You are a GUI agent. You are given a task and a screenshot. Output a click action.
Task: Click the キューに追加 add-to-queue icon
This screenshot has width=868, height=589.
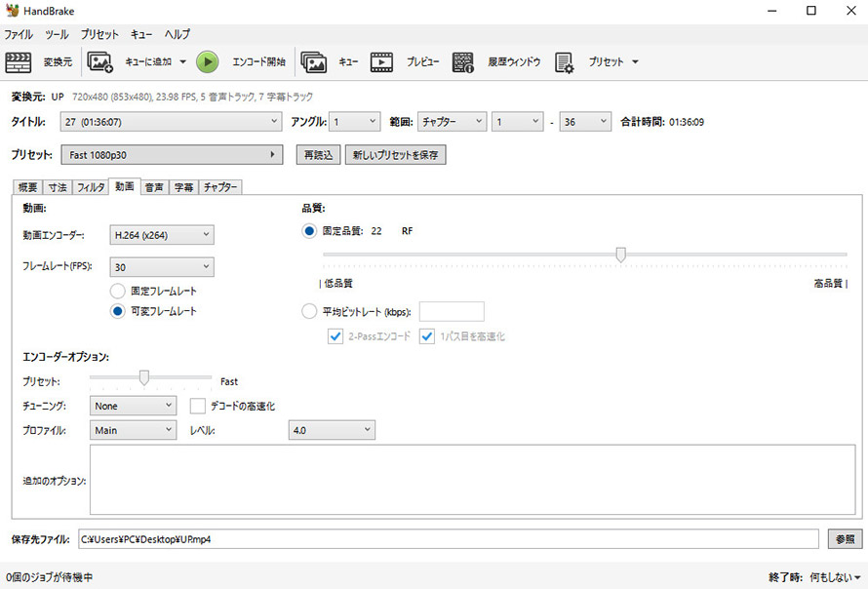click(101, 62)
